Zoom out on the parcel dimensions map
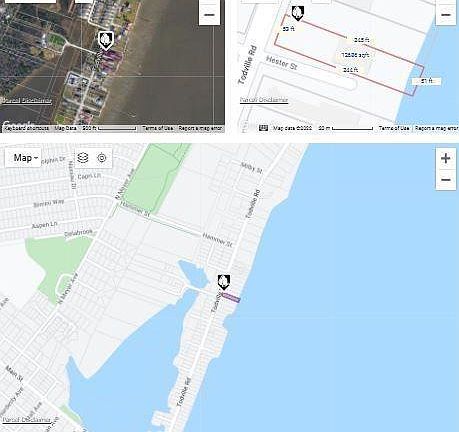Viewport: 459px width, 432px height. [x=446, y=15]
